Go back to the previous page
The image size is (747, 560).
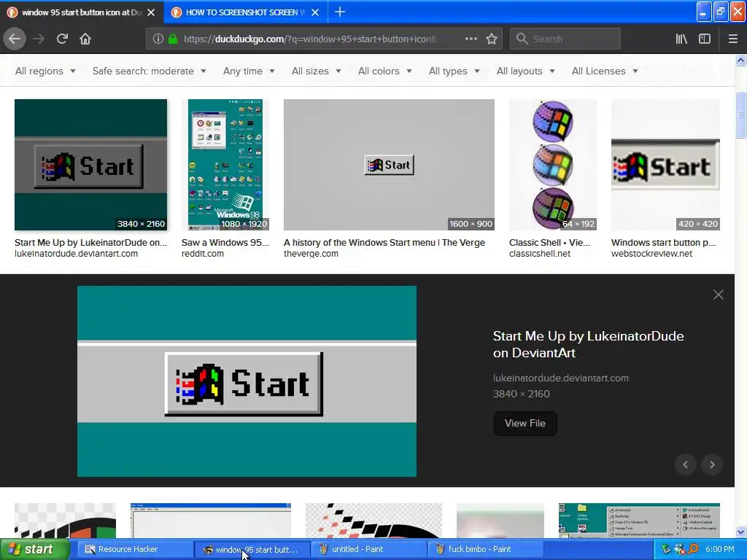tap(15, 39)
